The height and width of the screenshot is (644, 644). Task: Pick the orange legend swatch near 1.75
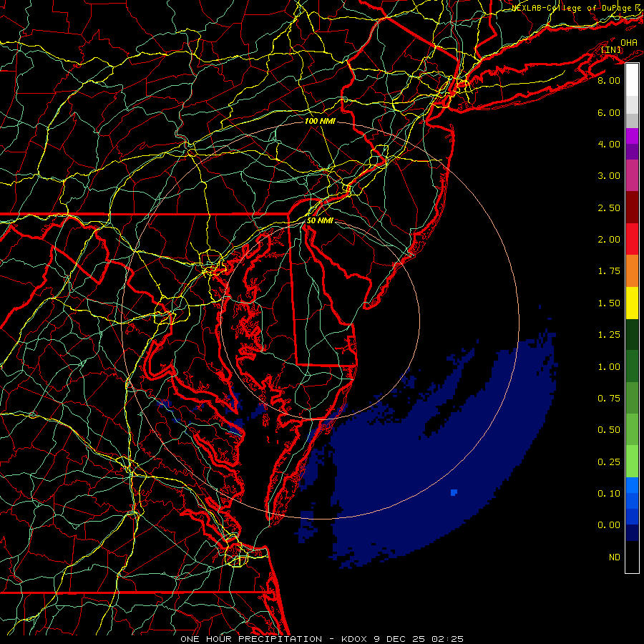pyautogui.click(x=632, y=271)
